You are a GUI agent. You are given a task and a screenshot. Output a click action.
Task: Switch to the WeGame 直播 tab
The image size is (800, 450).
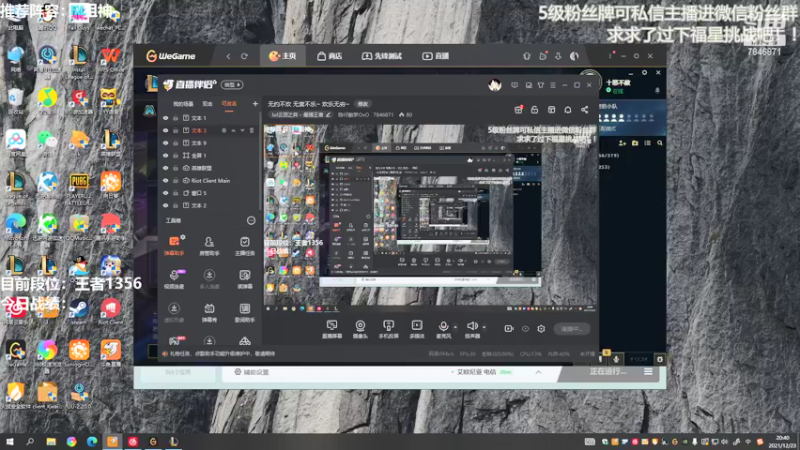point(435,56)
